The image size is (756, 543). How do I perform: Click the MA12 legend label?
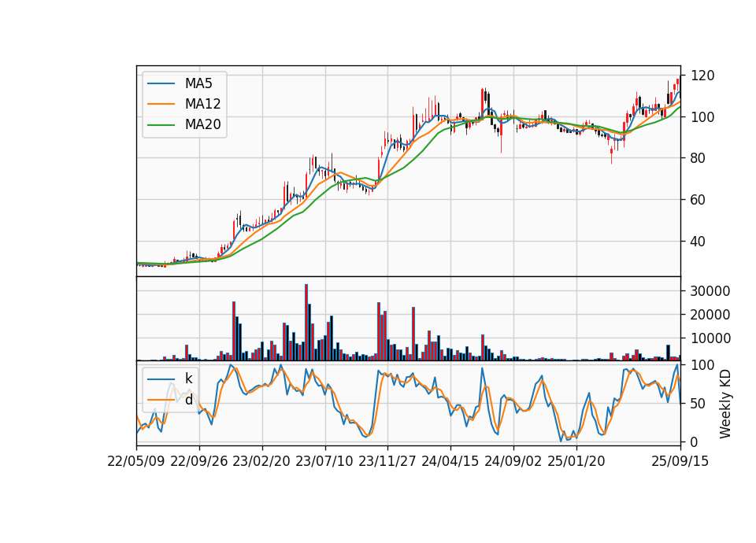tap(202, 104)
